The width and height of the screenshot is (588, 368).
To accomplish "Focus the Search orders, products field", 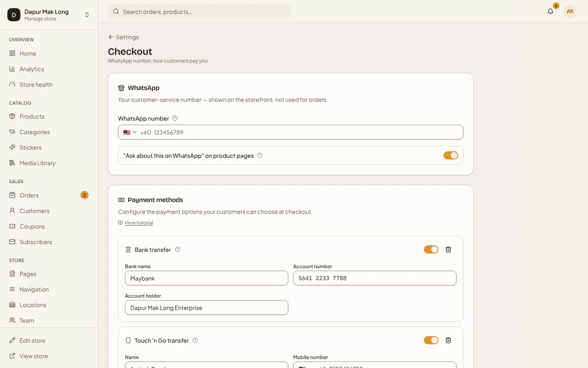I will point(199,11).
